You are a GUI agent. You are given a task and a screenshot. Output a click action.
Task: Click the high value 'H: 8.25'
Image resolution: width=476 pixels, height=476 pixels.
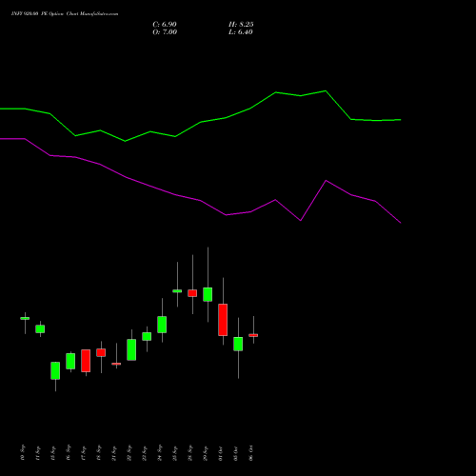click(x=241, y=25)
